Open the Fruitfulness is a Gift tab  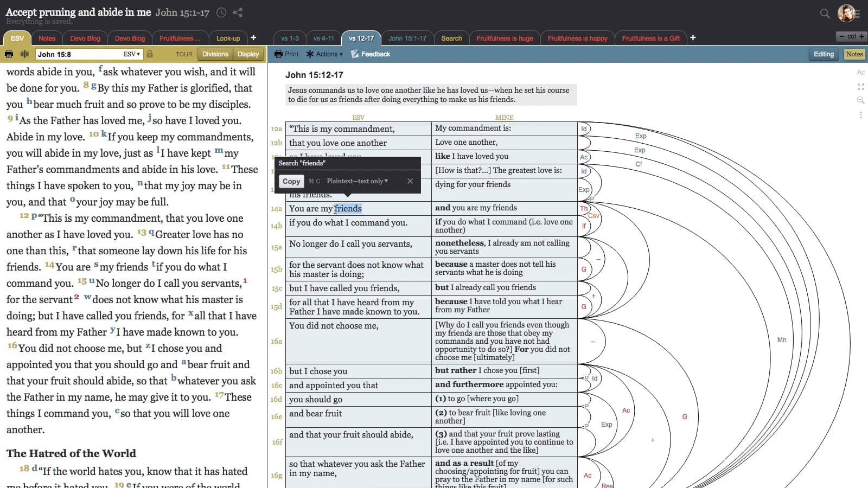tap(650, 38)
